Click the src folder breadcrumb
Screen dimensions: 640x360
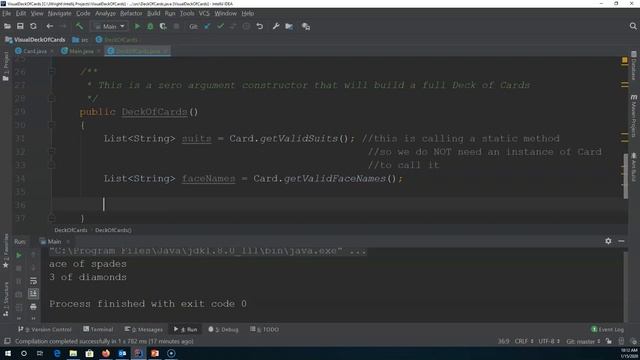tap(80, 40)
